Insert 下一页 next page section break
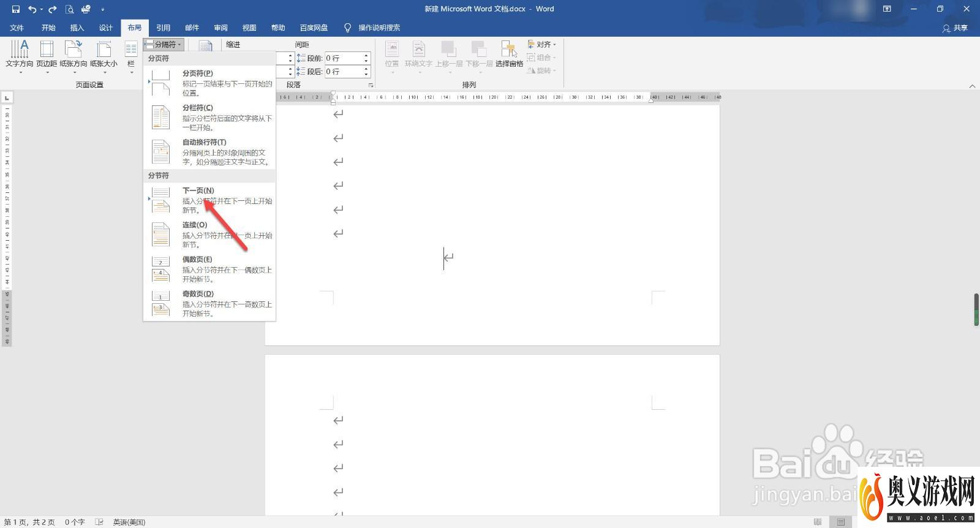The image size is (980, 528). 209,200
